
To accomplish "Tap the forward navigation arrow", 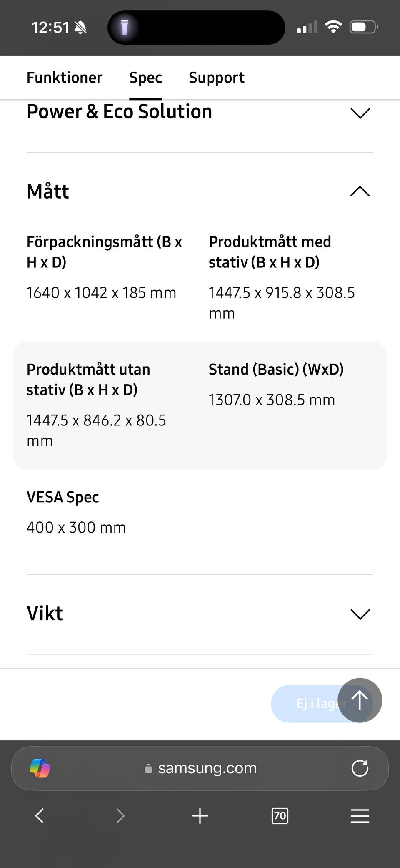I will click(x=120, y=816).
